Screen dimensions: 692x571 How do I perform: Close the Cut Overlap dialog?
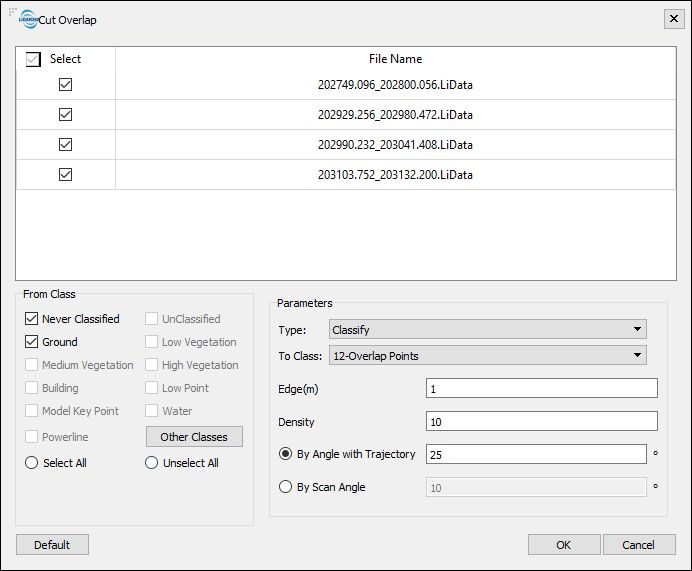[674, 19]
